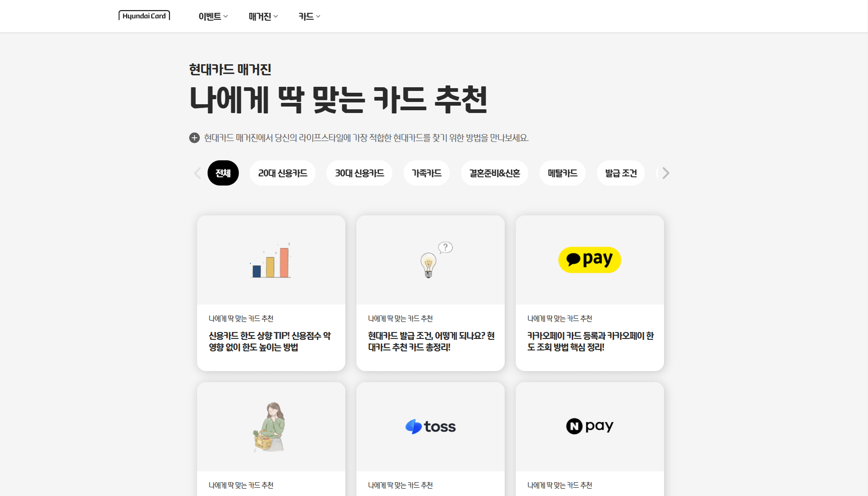Viewport: 868px width, 496px height.
Task: Open the light bulb illustration article
Action: [x=430, y=260]
